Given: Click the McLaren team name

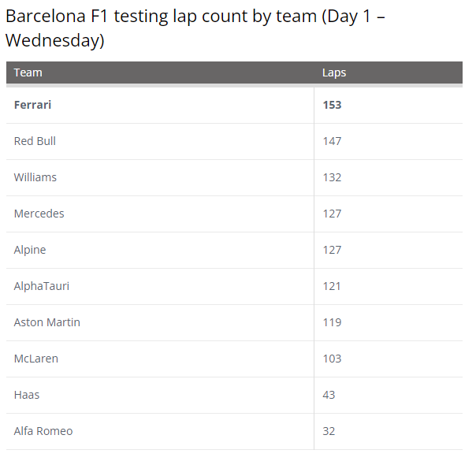Looking at the screenshot, I should coord(36,359).
